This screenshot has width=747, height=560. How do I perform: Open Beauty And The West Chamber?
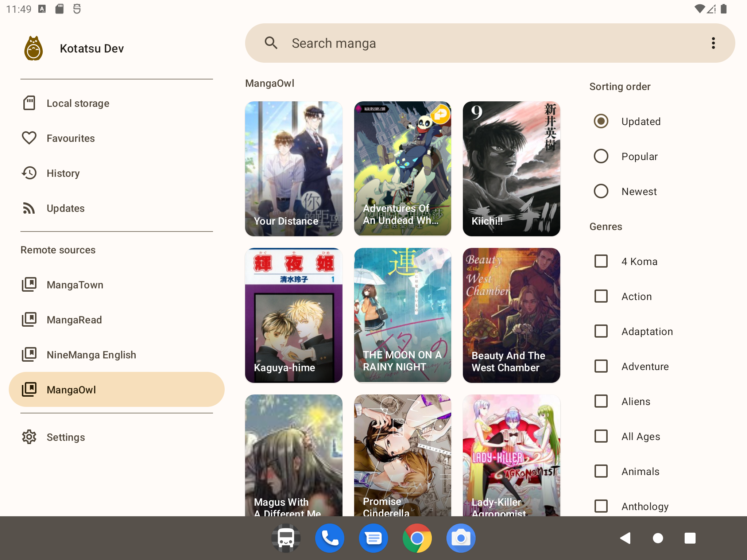(511, 315)
